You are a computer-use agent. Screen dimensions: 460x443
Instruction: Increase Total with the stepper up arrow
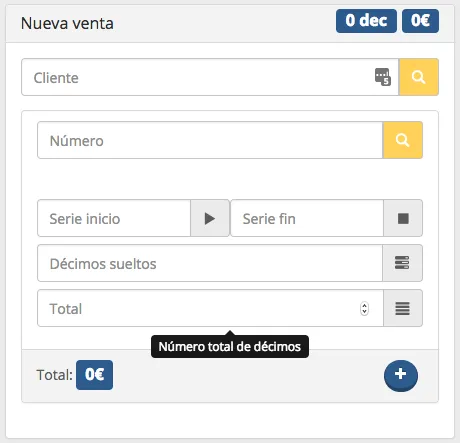(x=364, y=305)
